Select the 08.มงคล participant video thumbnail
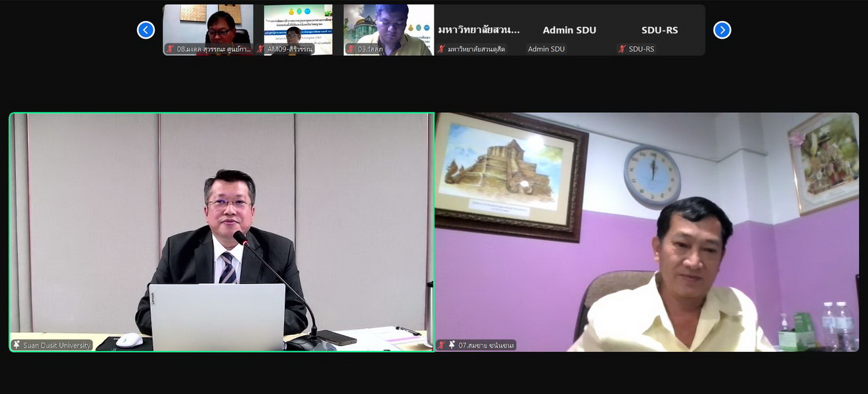The width and height of the screenshot is (868, 394). click(208, 30)
